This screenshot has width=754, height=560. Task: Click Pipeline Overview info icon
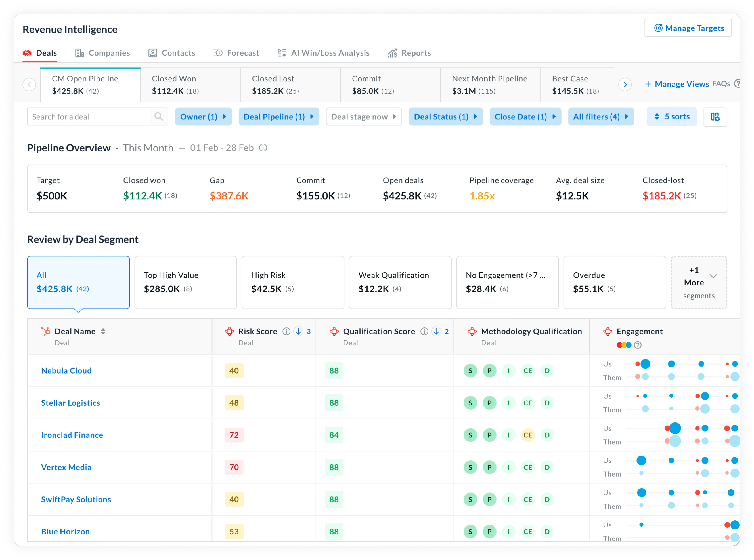tap(263, 148)
